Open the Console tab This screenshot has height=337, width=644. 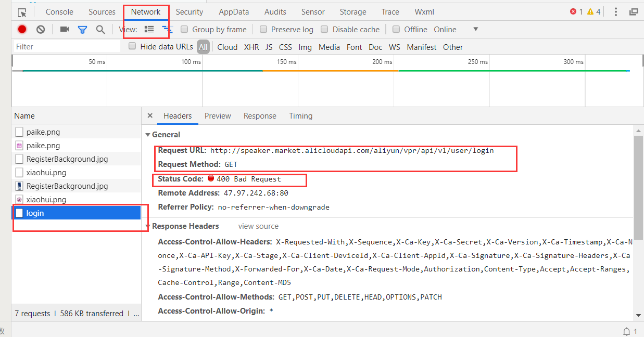click(x=59, y=12)
